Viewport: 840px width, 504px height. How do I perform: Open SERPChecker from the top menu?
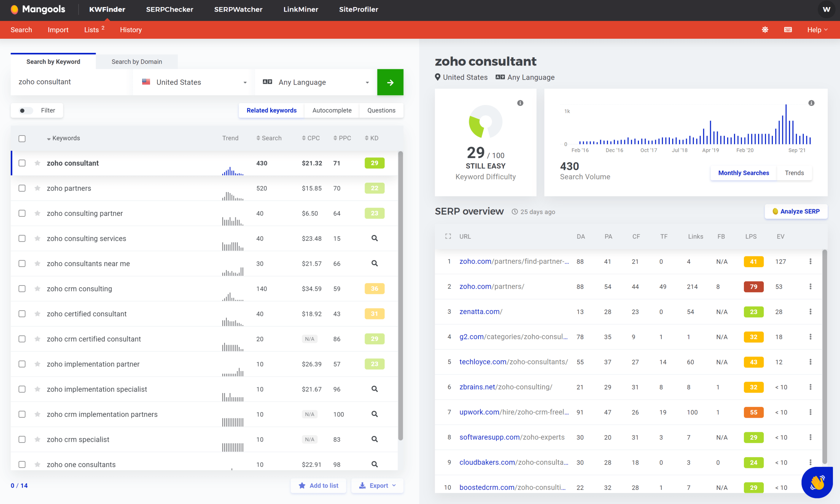click(x=169, y=10)
